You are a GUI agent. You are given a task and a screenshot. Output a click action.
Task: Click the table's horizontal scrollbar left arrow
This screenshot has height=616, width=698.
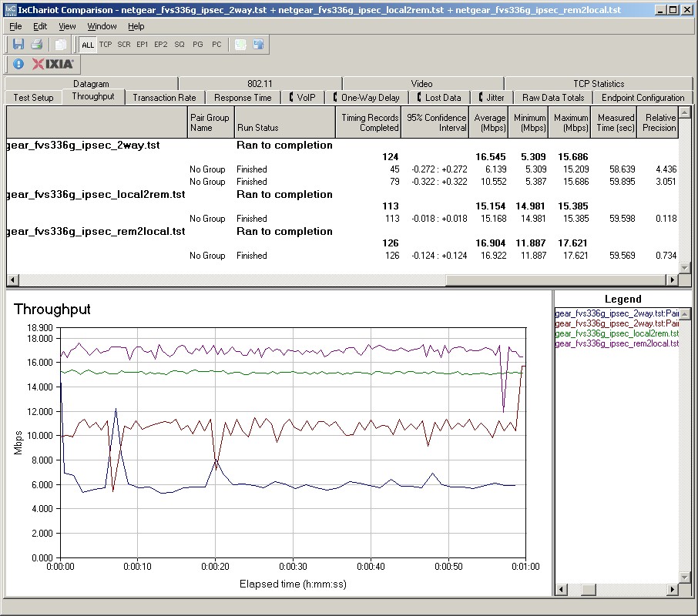[12, 280]
